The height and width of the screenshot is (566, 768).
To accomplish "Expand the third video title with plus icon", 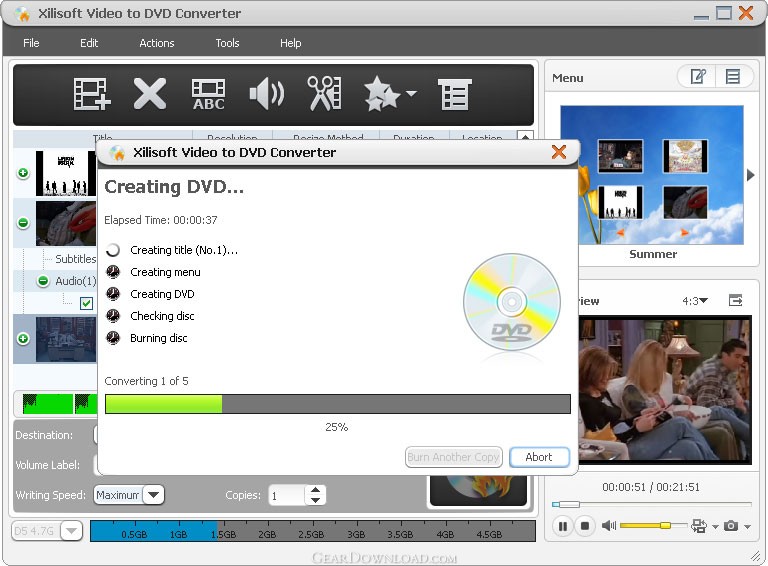I will tap(23, 338).
